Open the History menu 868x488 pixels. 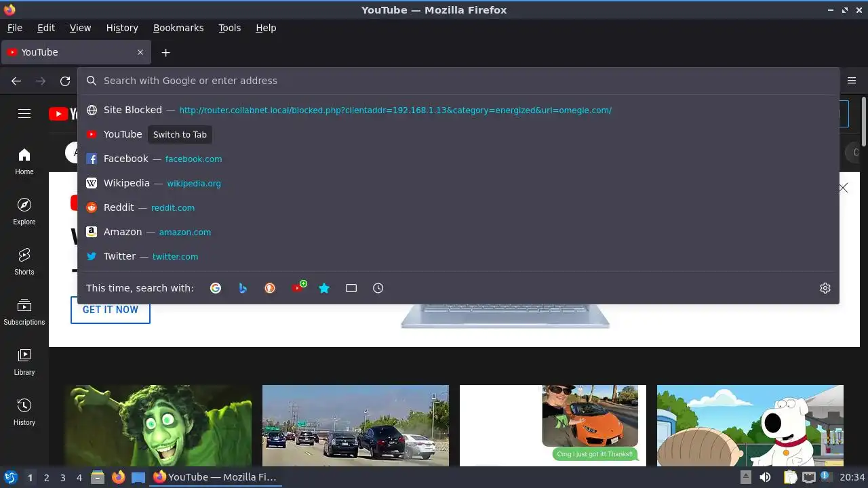point(122,28)
